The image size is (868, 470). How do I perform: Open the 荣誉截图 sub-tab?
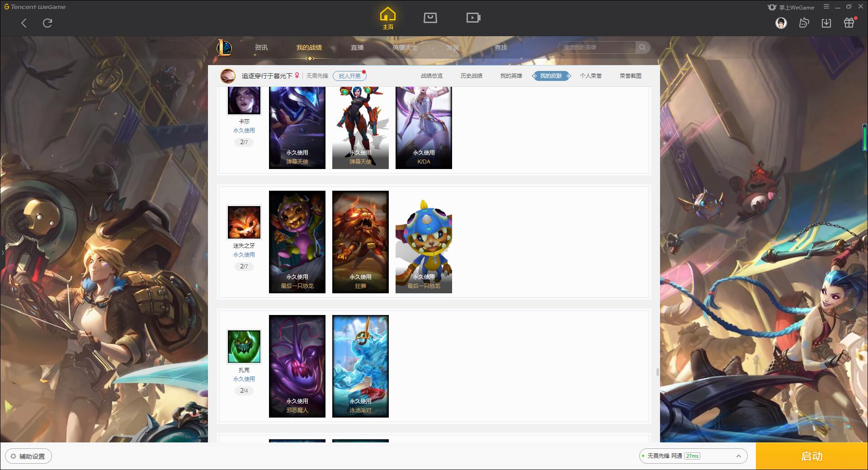(x=631, y=76)
